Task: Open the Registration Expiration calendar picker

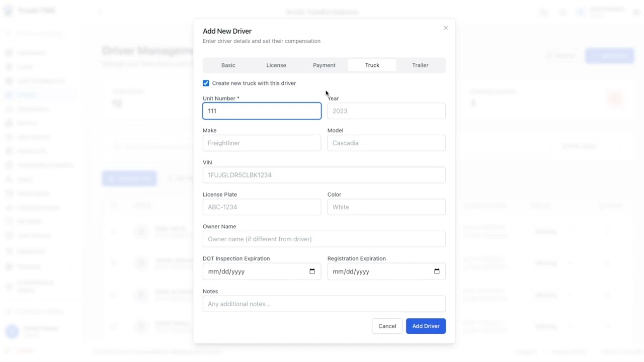Action: coord(437,271)
